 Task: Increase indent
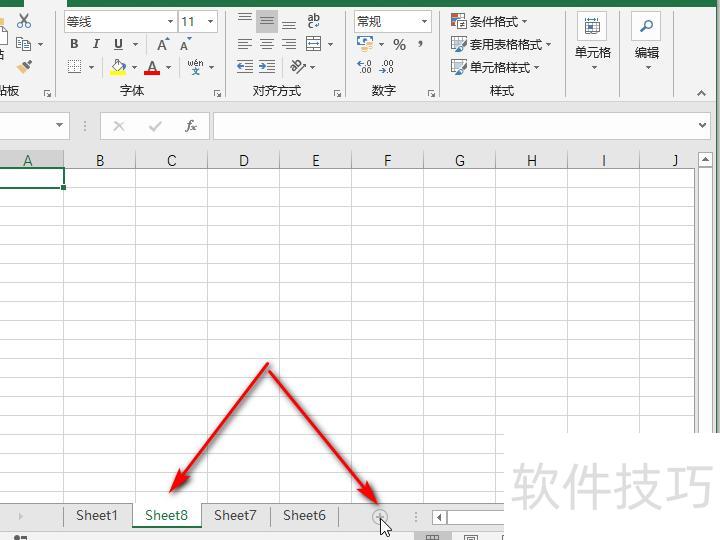[x=267, y=67]
